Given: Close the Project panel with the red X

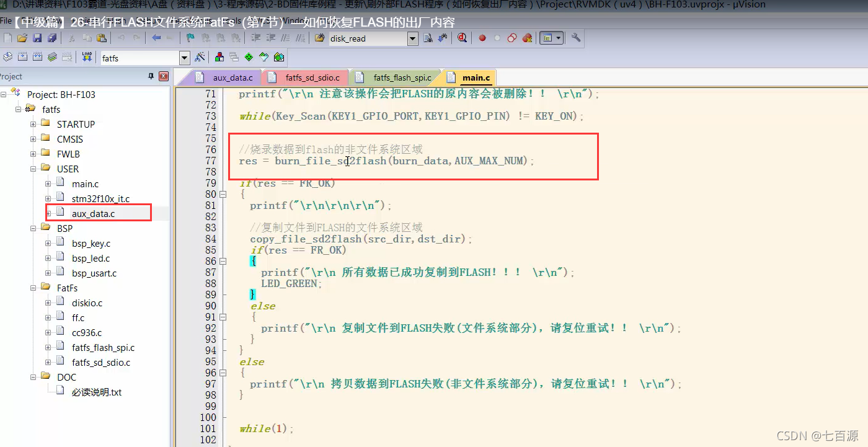Looking at the screenshot, I should (x=164, y=76).
